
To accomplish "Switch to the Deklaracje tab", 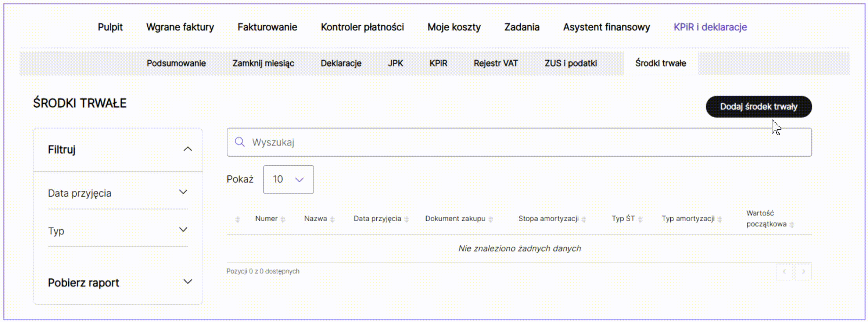I will [x=341, y=63].
